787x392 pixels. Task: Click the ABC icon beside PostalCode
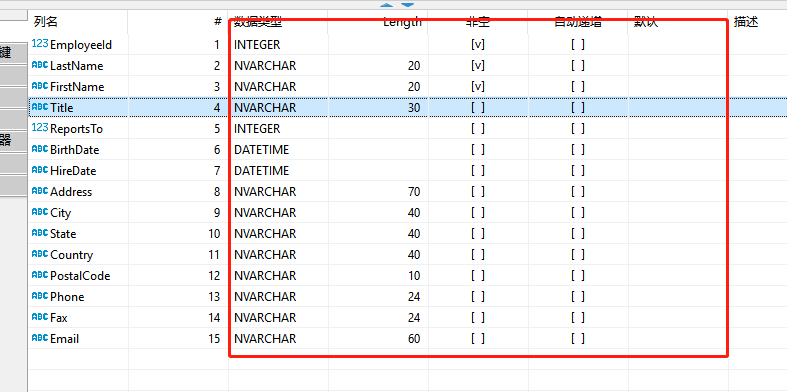40,275
